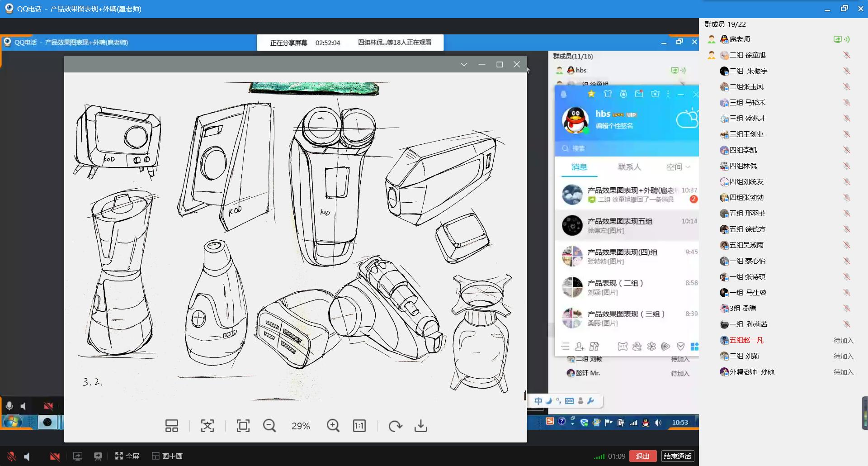The image size is (868, 466).
Task: Click the red 退出 button
Action: [642, 456]
